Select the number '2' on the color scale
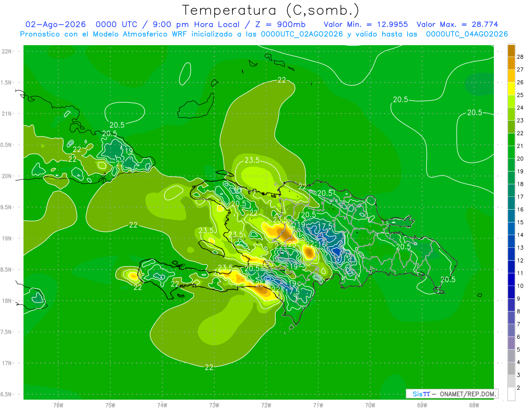The height and width of the screenshot is (411, 532). [519, 388]
